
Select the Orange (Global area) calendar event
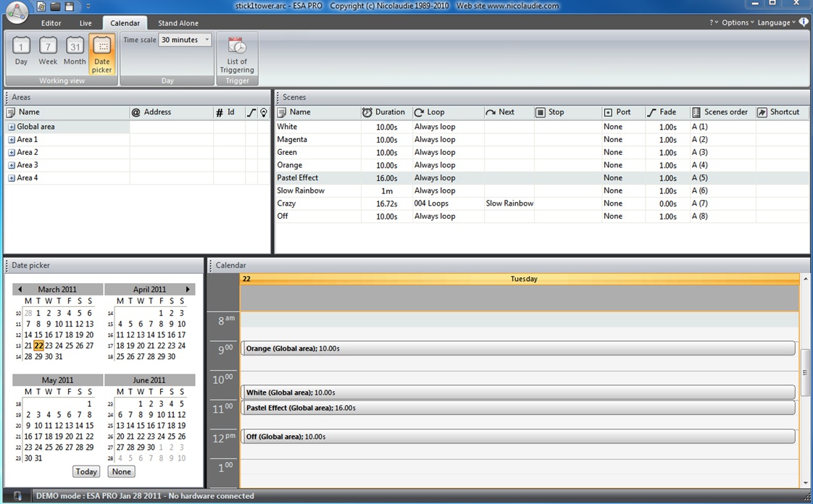[517, 348]
